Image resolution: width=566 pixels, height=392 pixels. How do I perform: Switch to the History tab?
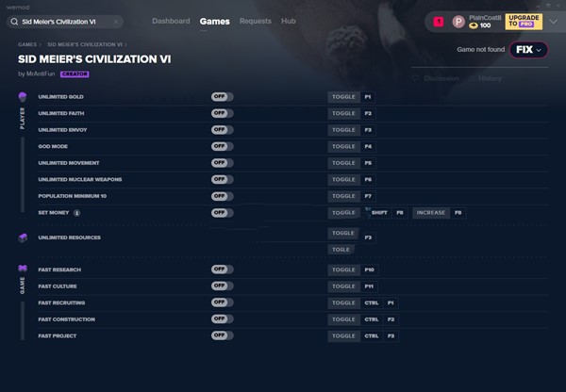(490, 78)
